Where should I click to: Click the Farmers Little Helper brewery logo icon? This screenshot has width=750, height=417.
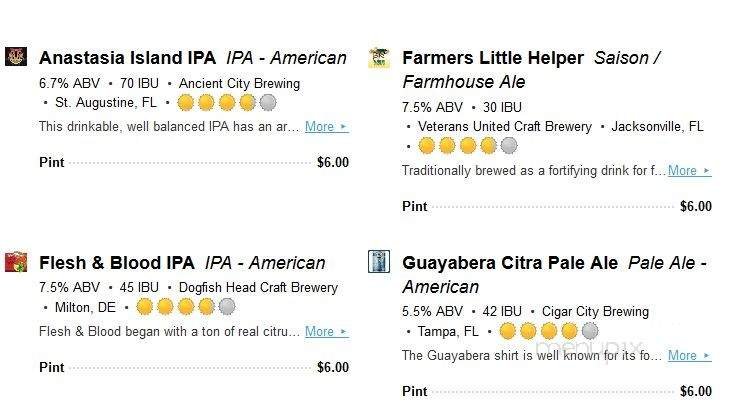(379, 57)
